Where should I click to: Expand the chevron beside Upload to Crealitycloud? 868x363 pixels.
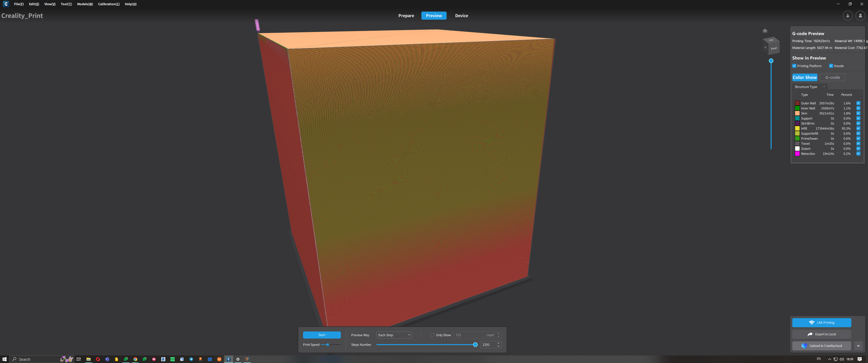click(x=858, y=346)
